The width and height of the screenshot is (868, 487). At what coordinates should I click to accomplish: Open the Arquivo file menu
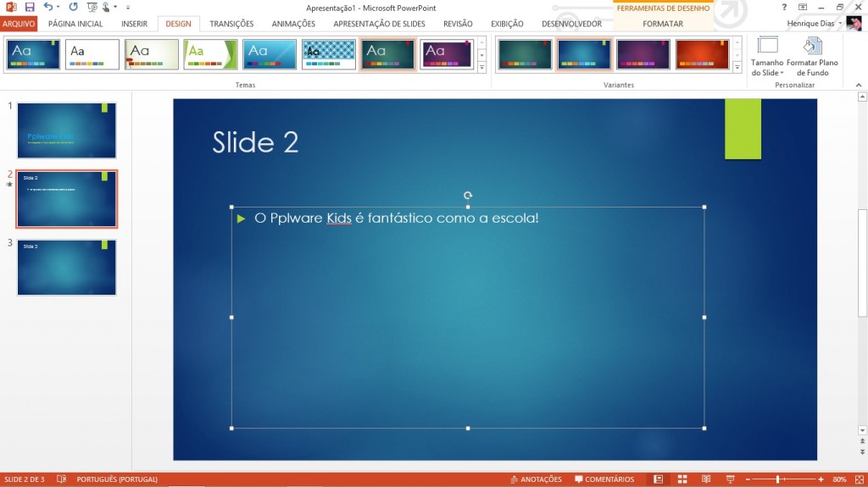[19, 24]
